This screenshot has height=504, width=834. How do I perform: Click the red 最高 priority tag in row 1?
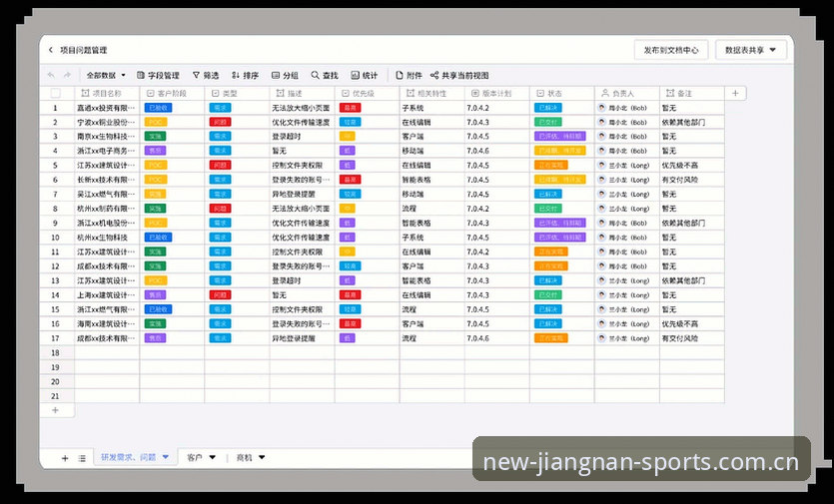(x=350, y=108)
